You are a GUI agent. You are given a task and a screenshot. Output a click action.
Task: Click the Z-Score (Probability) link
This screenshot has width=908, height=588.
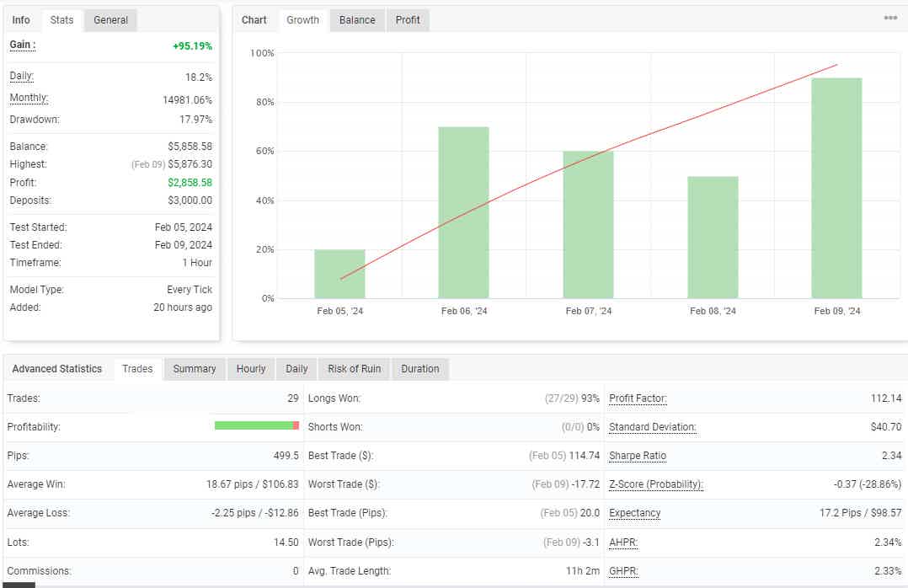coord(655,484)
